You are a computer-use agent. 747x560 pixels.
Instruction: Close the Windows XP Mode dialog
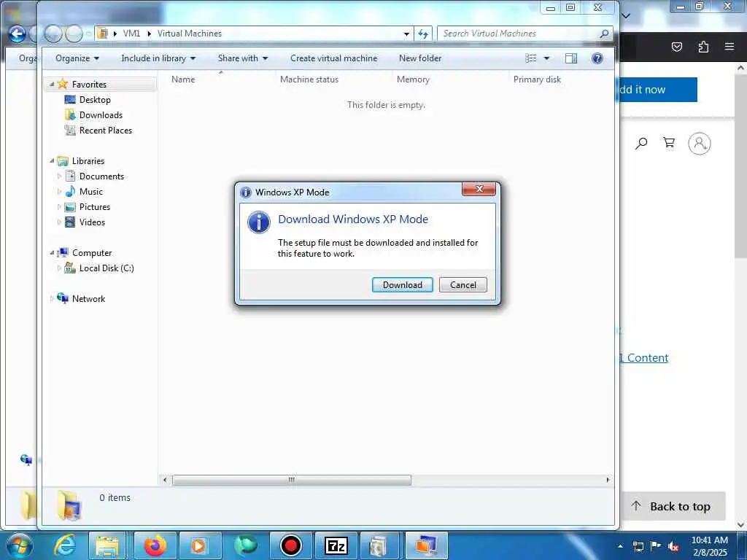tap(479, 189)
